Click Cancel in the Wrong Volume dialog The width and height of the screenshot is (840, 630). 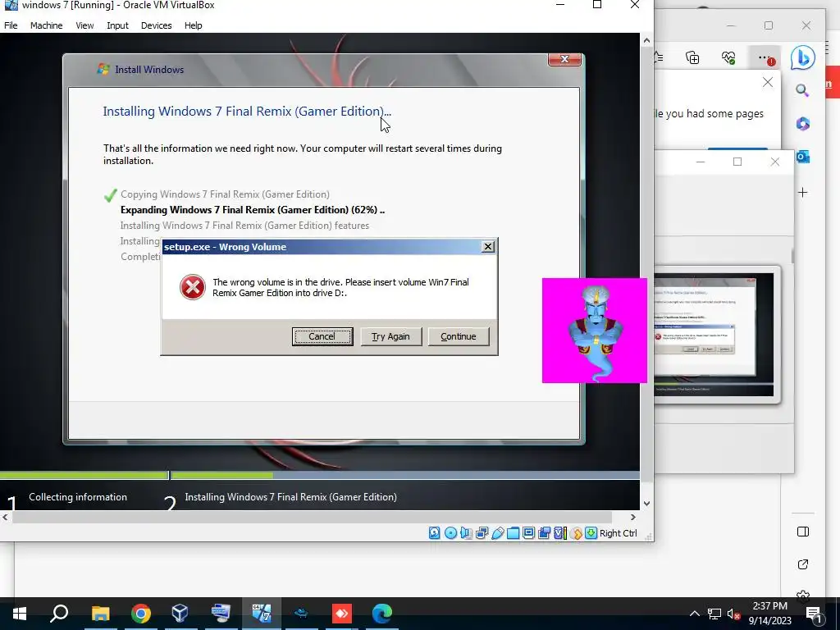(x=322, y=336)
